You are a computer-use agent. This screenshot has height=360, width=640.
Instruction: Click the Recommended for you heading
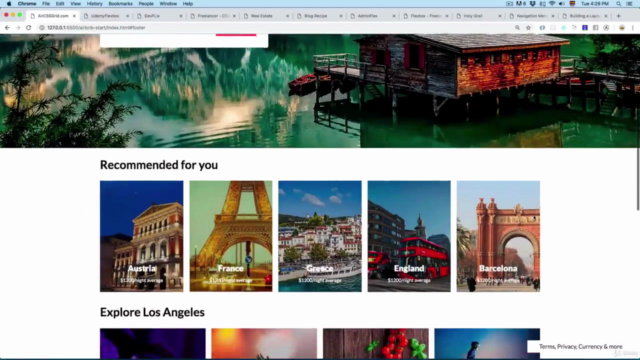pos(159,165)
